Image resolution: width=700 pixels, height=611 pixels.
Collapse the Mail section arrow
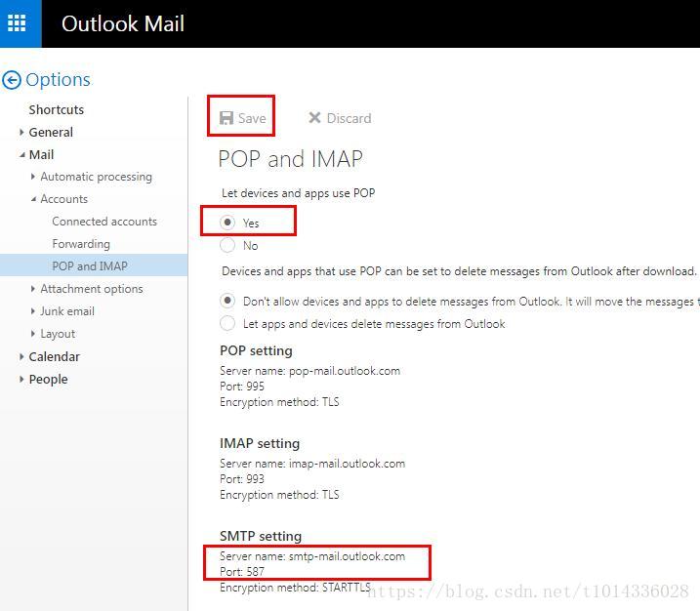[x=21, y=155]
